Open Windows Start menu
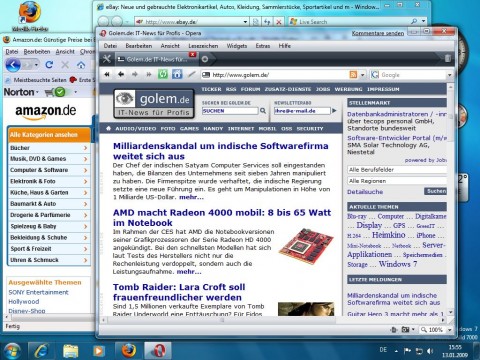 (12, 351)
